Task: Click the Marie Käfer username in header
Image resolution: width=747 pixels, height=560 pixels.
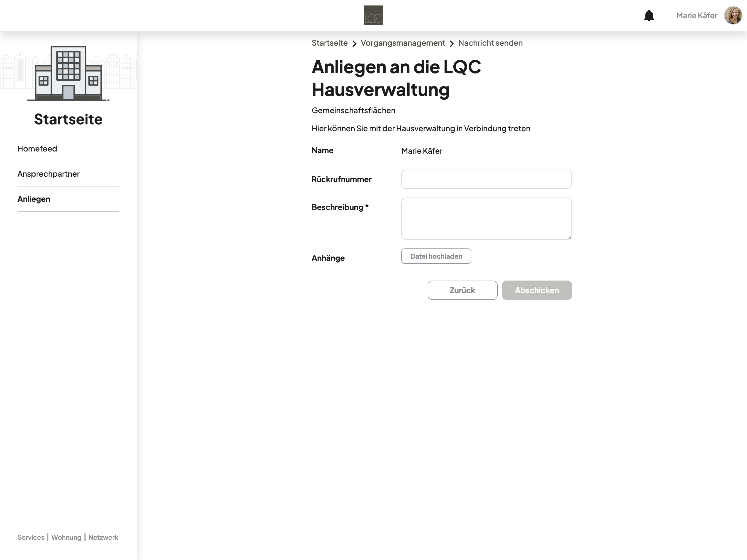Action: tap(696, 16)
